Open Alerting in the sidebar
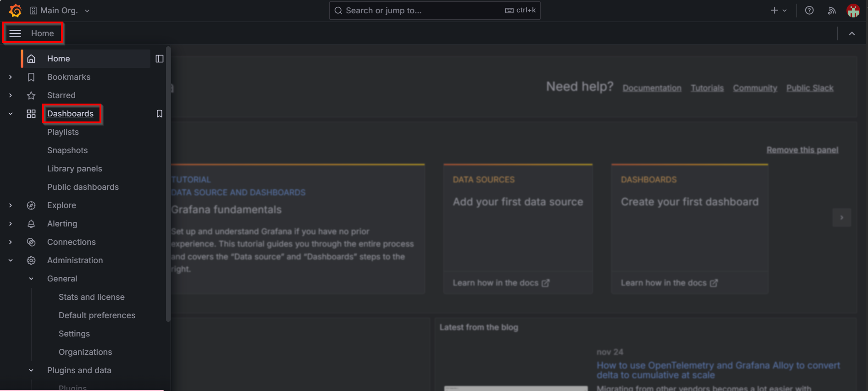This screenshot has height=391, width=868. [x=62, y=224]
